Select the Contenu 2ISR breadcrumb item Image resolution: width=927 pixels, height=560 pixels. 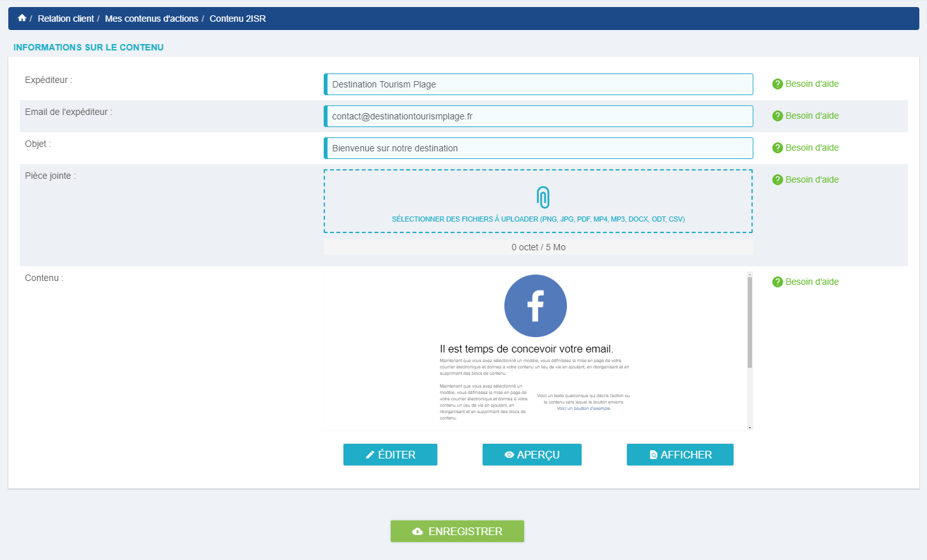click(237, 19)
